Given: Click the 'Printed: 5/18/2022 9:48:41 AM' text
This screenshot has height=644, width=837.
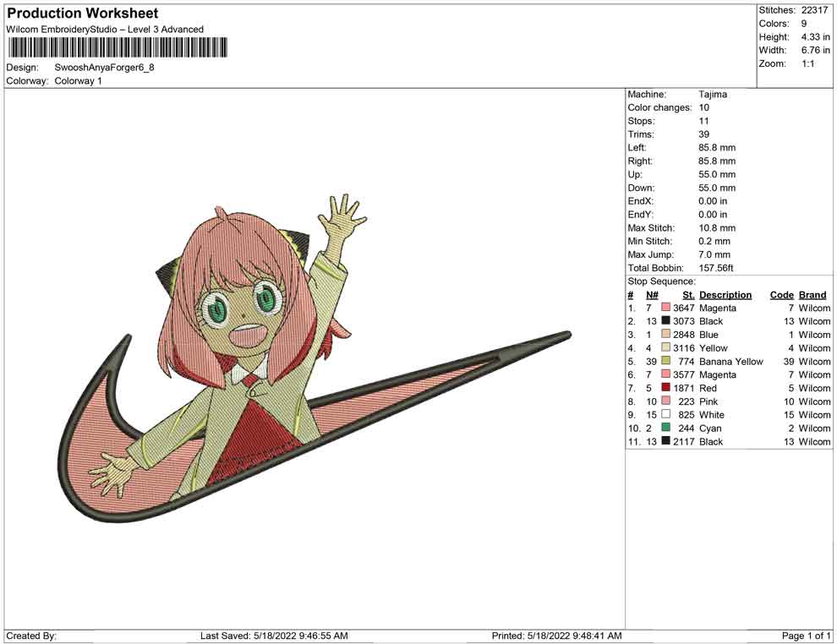Looking at the screenshot, I should (556, 636).
